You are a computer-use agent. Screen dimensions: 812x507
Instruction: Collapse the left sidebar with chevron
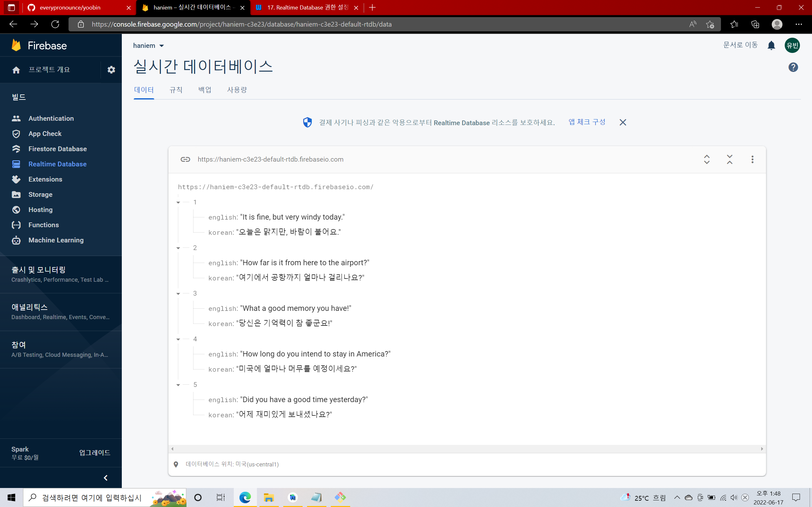105,478
